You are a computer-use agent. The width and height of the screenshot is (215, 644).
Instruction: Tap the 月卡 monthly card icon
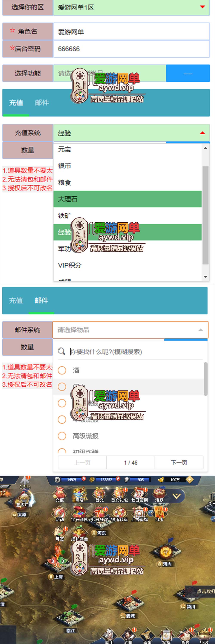[x=159, y=514]
